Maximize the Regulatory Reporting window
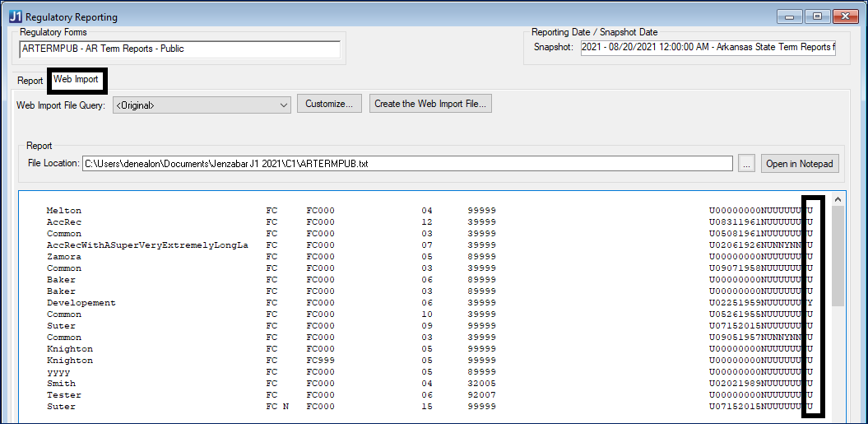The height and width of the screenshot is (424, 868). (817, 16)
